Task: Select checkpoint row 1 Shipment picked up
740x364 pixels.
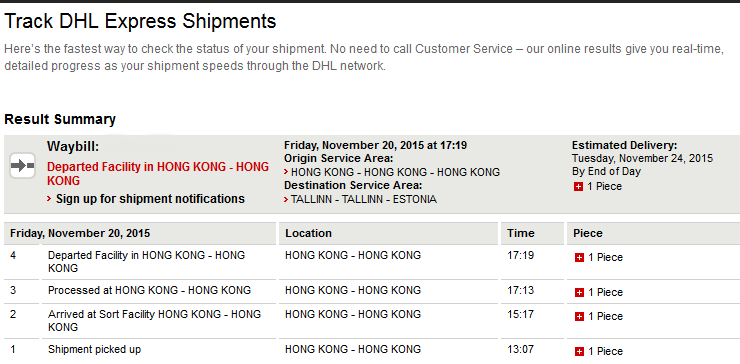Action: pos(372,350)
